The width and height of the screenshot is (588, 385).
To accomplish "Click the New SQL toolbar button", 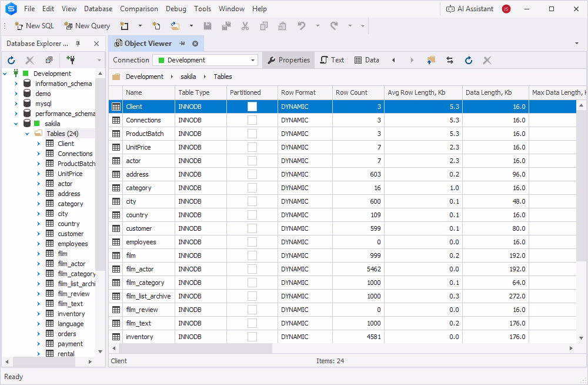I will pyautogui.click(x=34, y=25).
